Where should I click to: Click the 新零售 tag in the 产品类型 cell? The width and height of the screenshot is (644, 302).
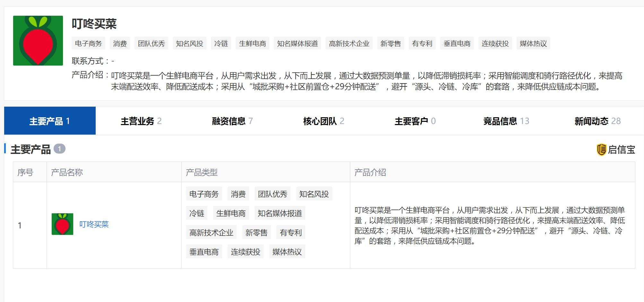(257, 233)
